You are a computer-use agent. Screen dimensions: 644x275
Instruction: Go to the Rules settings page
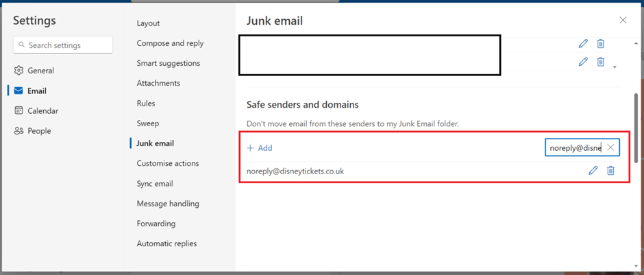click(146, 103)
